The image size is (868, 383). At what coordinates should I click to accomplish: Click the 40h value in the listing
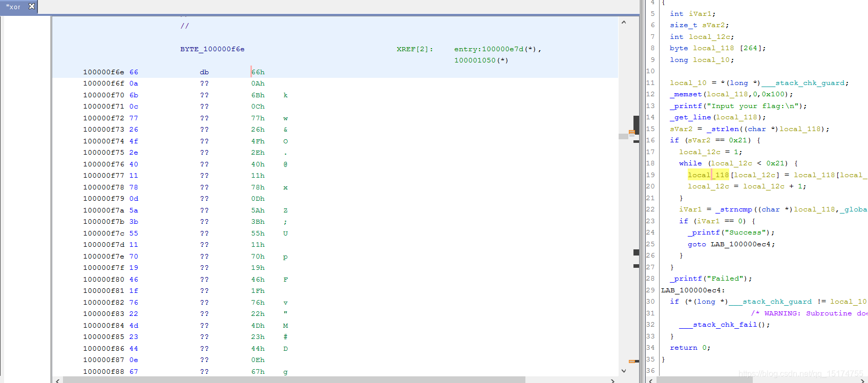tap(258, 164)
